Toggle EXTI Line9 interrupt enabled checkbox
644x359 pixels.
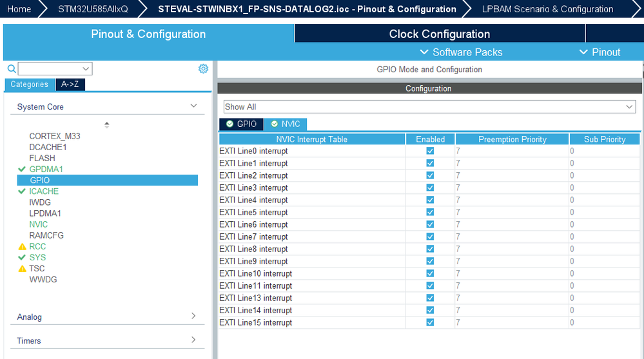[430, 261]
